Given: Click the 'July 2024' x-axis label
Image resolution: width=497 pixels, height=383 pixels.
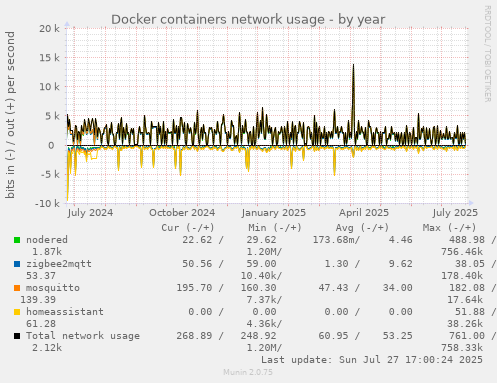Looking at the screenshot, I should (90, 213).
